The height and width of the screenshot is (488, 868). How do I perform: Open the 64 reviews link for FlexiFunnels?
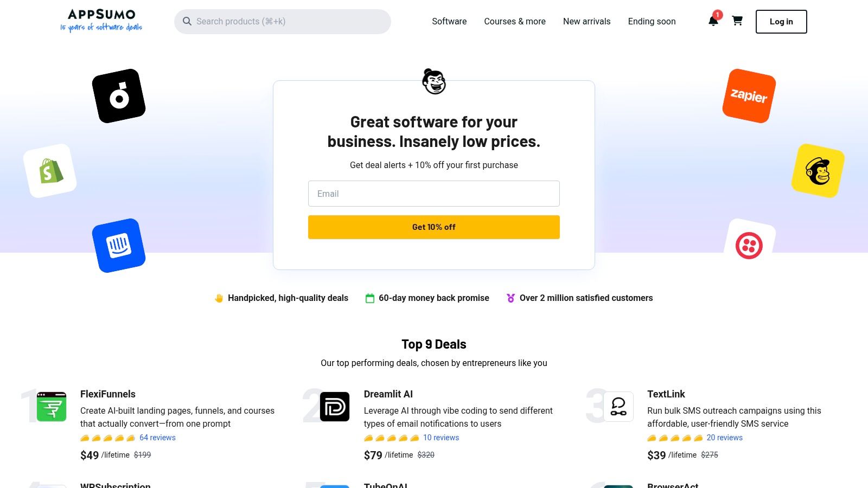pos(157,437)
